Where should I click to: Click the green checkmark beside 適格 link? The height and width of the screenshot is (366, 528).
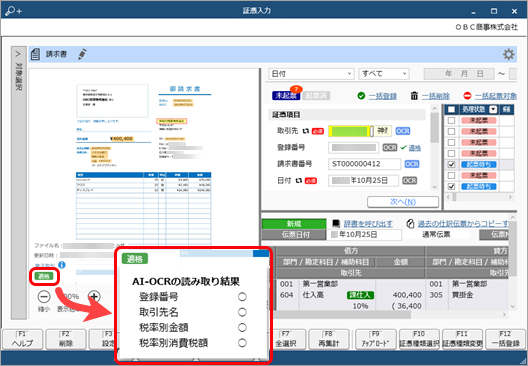[x=403, y=147]
